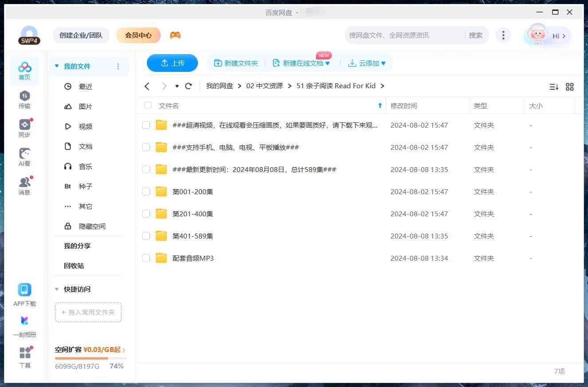The width and height of the screenshot is (588, 387).
Task: Open 回收站 recycle bin
Action: pos(74,266)
